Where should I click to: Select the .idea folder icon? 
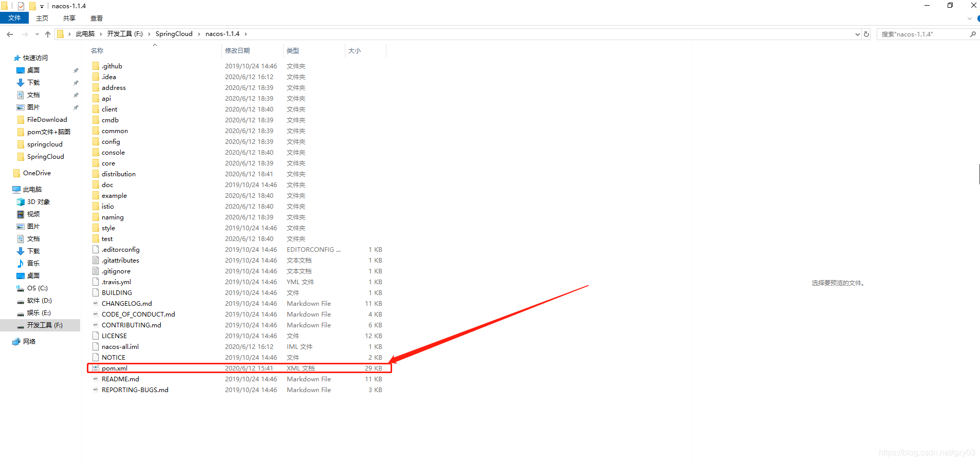(x=96, y=77)
